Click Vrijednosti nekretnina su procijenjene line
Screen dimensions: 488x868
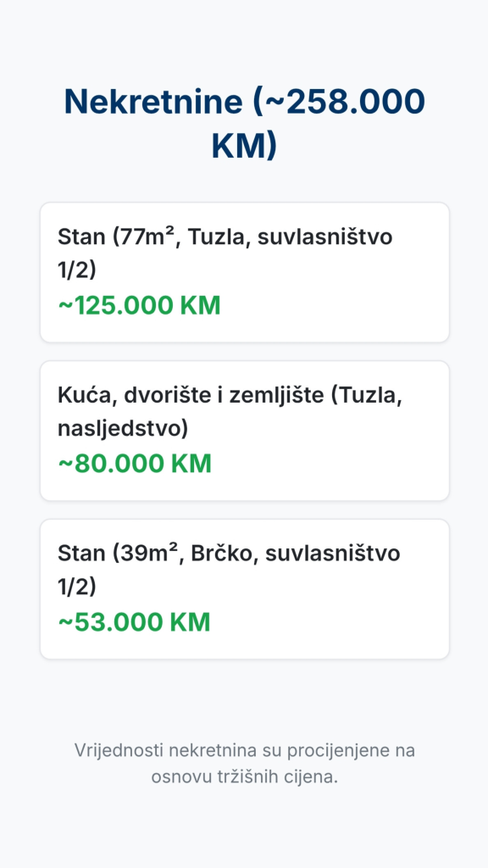click(244, 751)
